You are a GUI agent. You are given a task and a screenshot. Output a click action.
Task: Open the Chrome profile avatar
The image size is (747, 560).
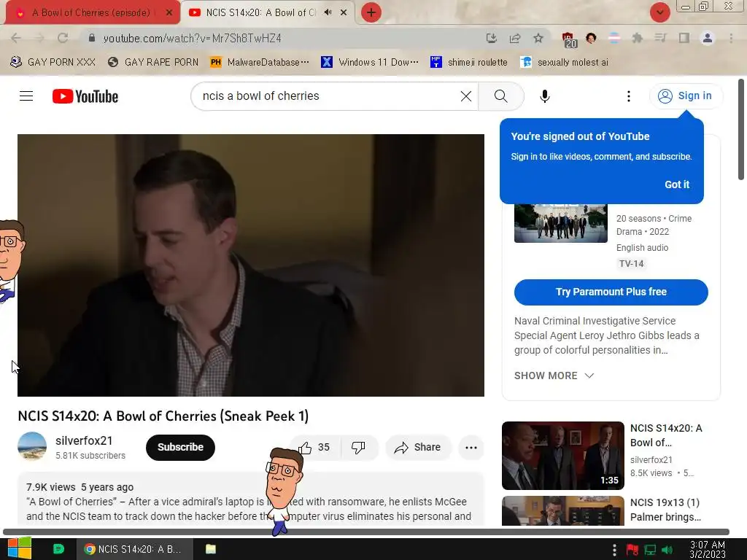click(708, 38)
